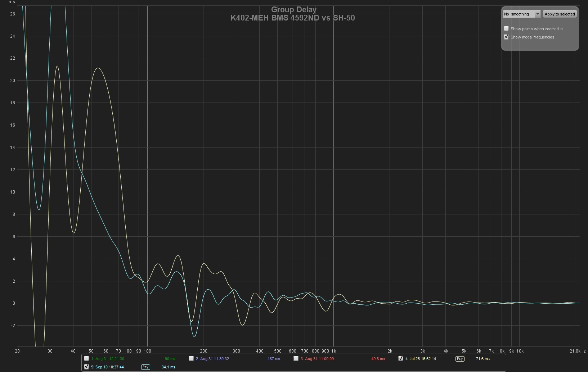This screenshot has width=588, height=372.
Task: Click the 71.6 ms value
Action: (482, 359)
